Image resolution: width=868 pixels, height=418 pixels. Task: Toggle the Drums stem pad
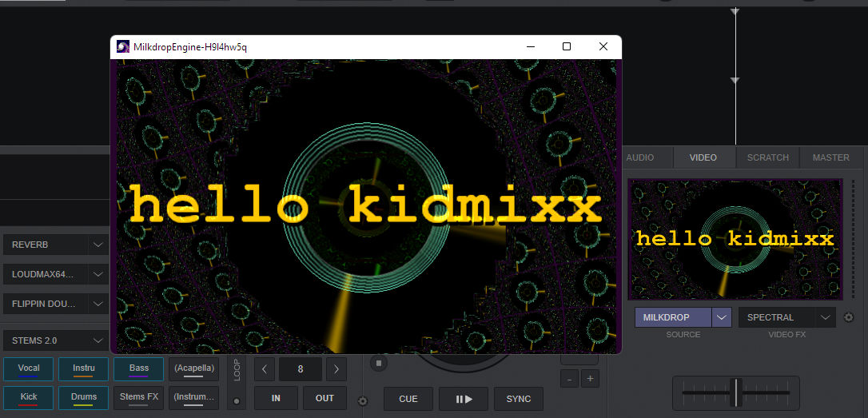[84, 397]
